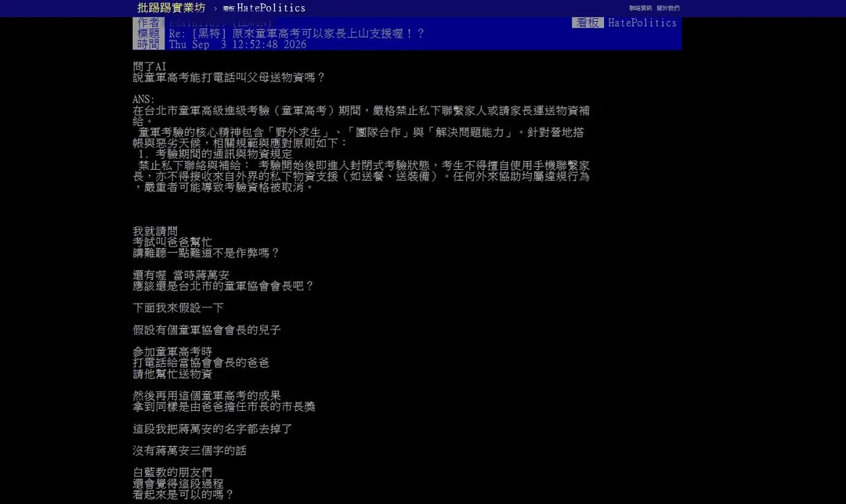846x504 pixels.
Task: Click the line 我就請問
Action: coord(155,231)
